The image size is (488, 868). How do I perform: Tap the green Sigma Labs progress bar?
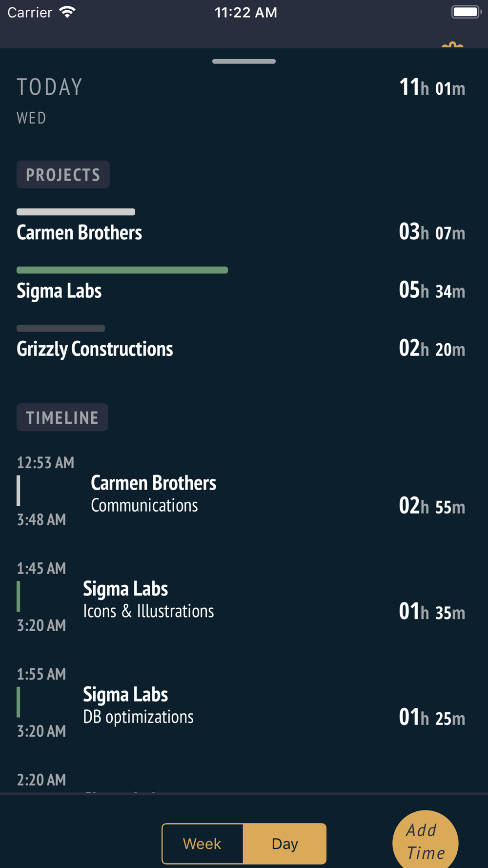point(122,270)
